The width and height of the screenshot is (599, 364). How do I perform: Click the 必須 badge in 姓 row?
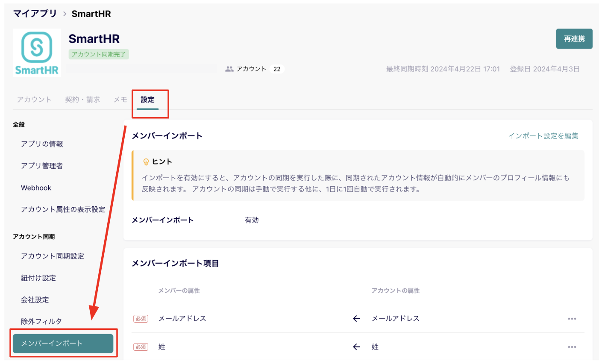tap(141, 347)
